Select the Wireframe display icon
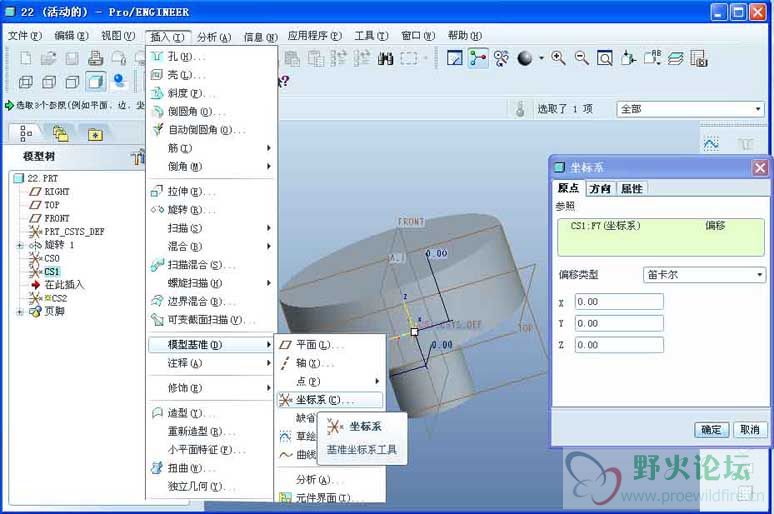Viewport: 774px width, 514px height. [x=25, y=82]
